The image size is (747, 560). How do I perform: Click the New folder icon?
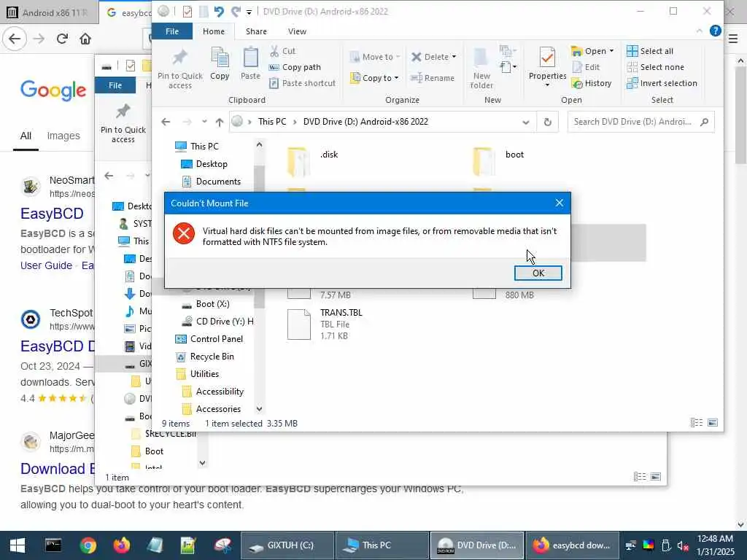pyautogui.click(x=481, y=69)
